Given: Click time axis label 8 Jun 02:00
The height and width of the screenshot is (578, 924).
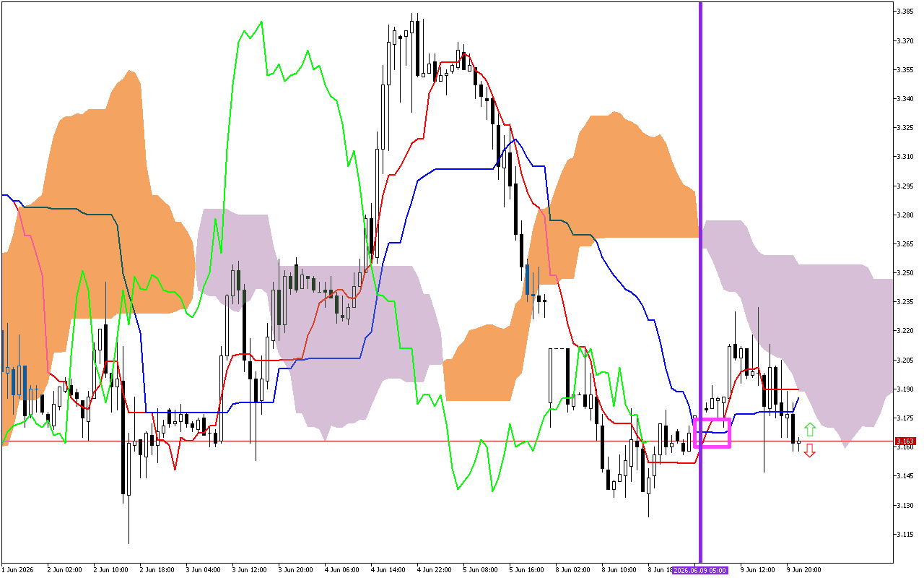Looking at the screenshot, I should [x=572, y=570].
